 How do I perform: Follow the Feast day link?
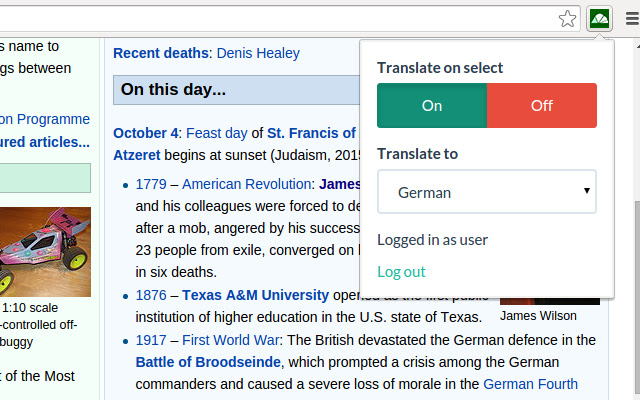click(x=217, y=133)
